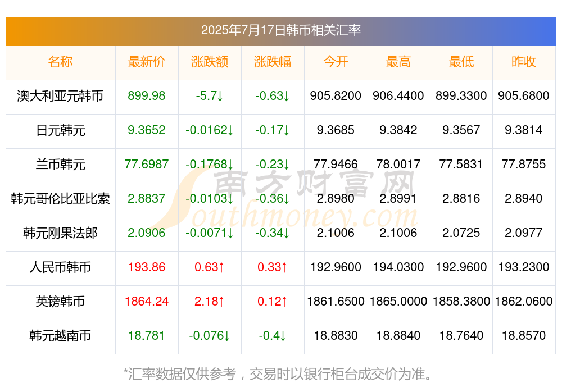562x392 pixels.
Task: Select the 涨跌额 column header
Action: click(x=210, y=62)
